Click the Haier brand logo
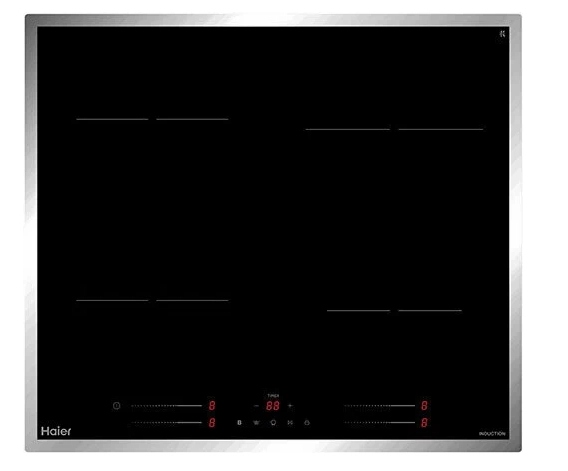The image size is (568, 471). pos(56,431)
